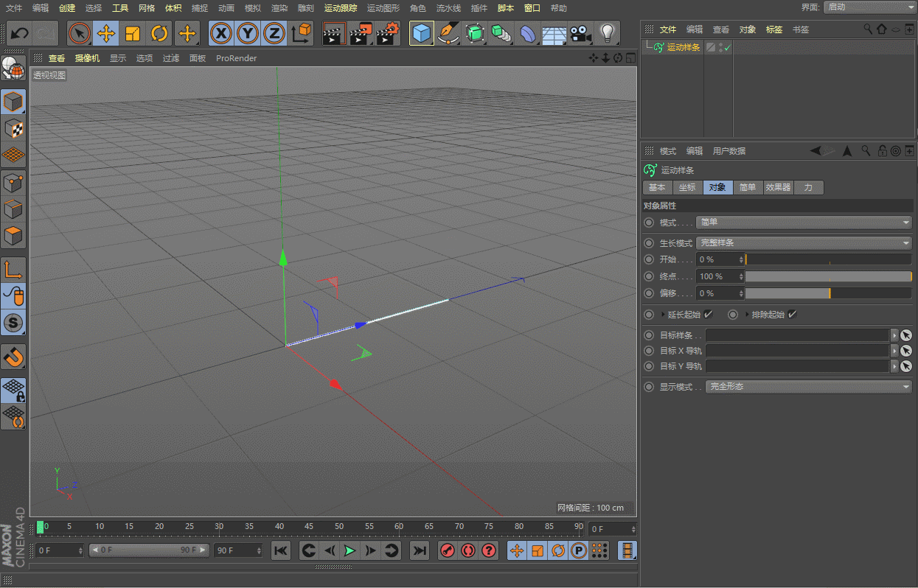Adjust the 终点 slider

point(829,276)
